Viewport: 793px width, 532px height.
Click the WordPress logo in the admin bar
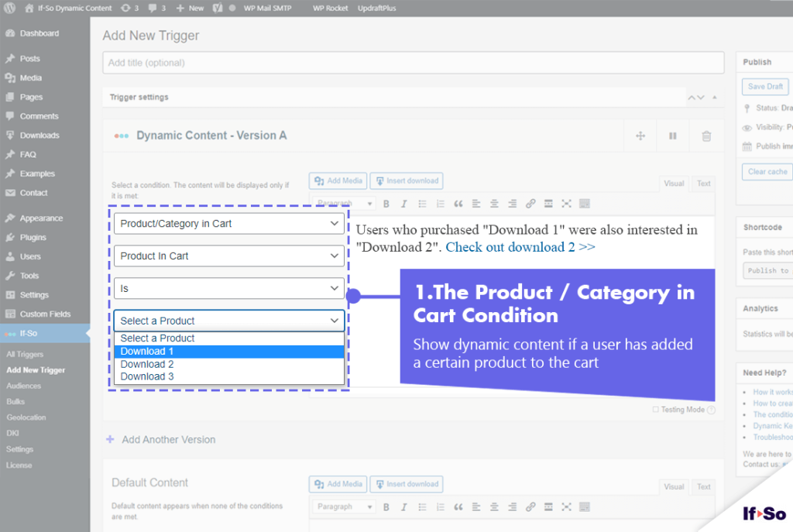click(9, 8)
